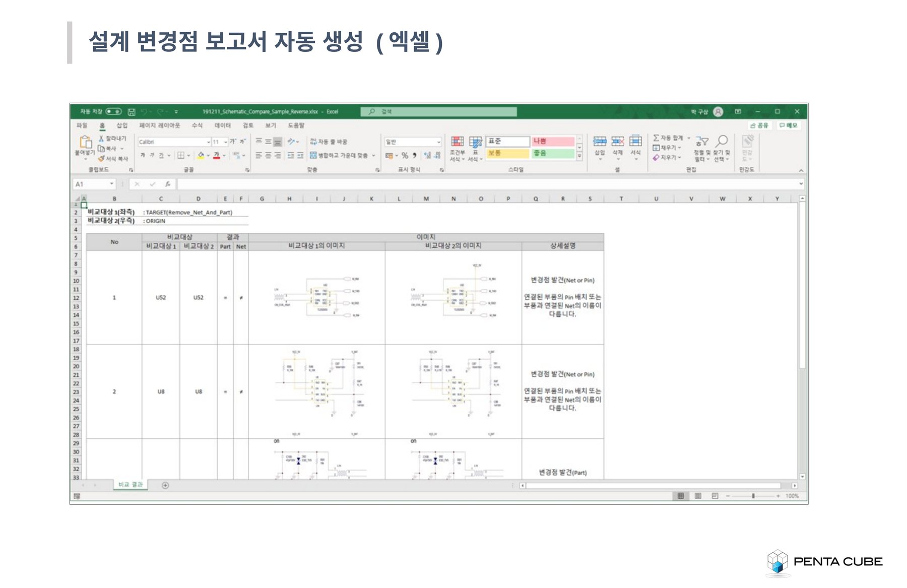Open 찾기 및 선택 find menu

point(722,149)
